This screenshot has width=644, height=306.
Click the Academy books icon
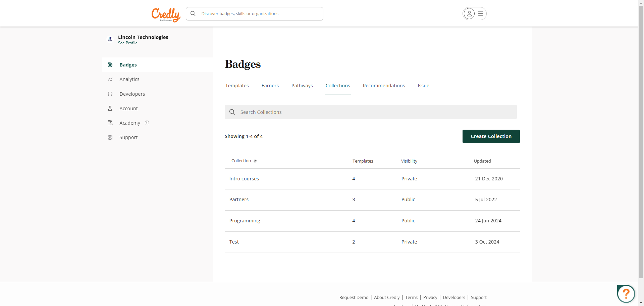110,123
